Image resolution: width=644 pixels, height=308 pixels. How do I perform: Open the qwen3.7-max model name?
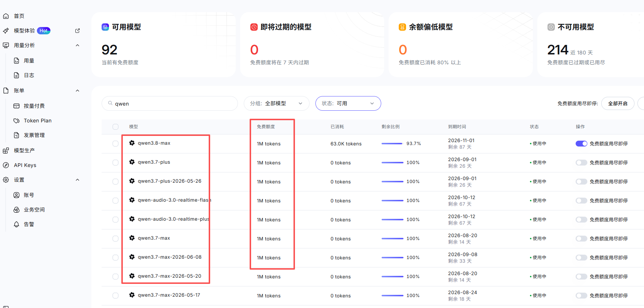click(x=154, y=238)
